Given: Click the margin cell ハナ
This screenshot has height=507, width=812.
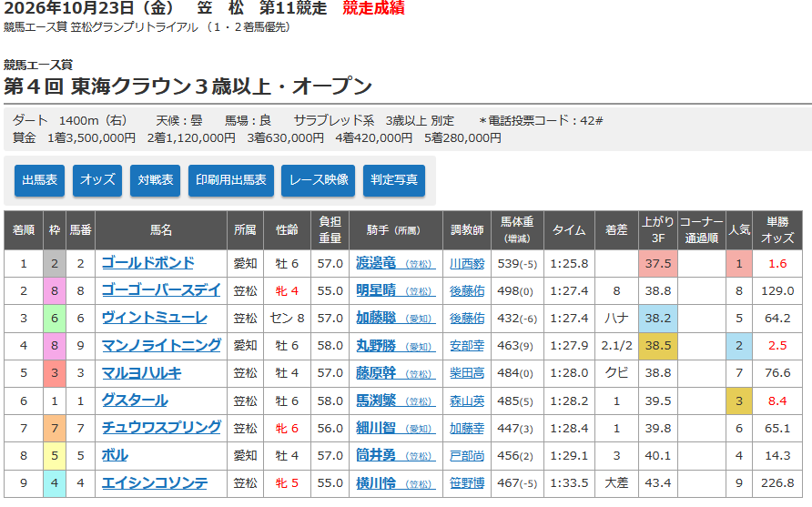Looking at the screenshot, I should click(616, 319).
